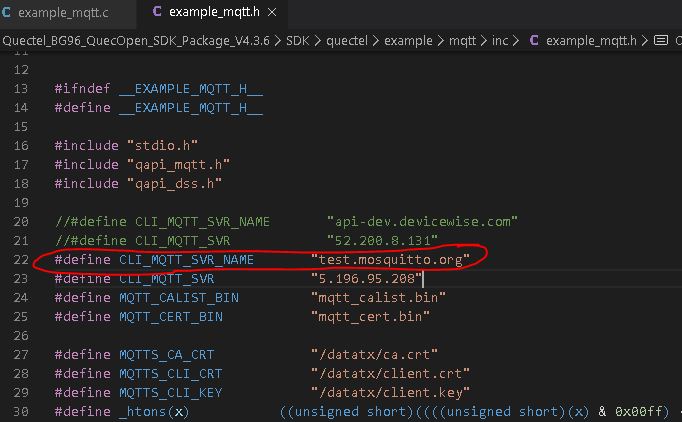Click the symbol icon at breadcrumb end
The image size is (682, 422).
(x=660, y=41)
